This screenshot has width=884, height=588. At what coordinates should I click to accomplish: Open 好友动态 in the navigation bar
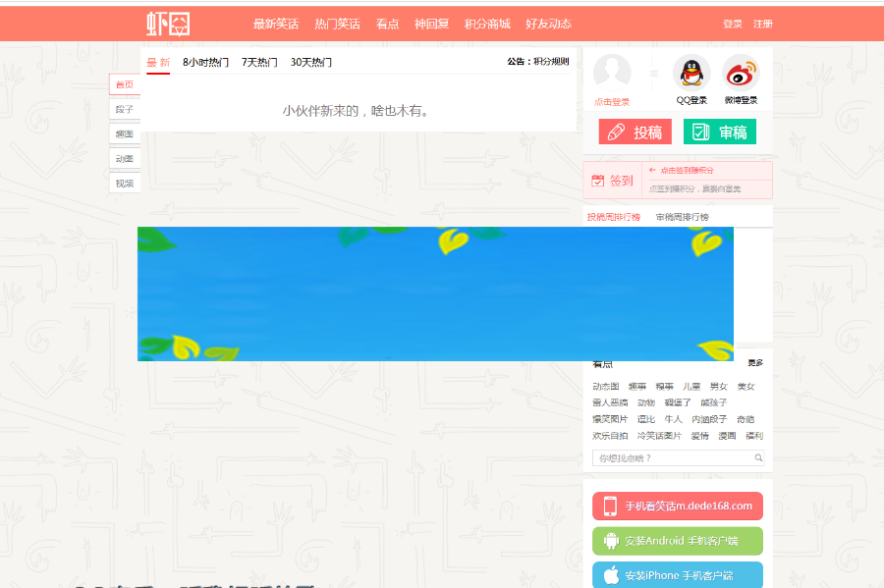pos(550,24)
